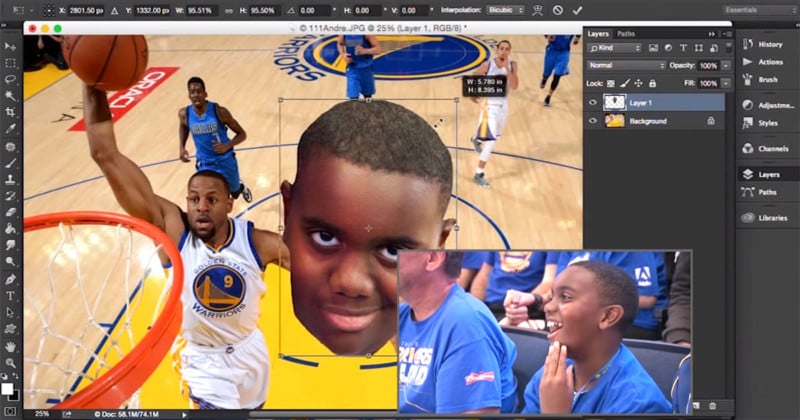
Task: Toggle relative positioning triangle for reference point
Action: tap(115, 10)
